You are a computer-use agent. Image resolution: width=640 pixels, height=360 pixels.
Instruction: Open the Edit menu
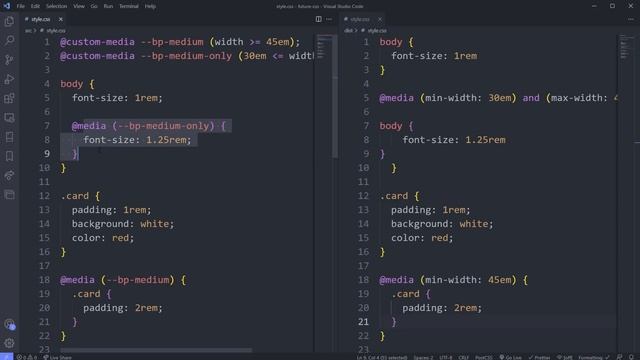tap(35, 6)
